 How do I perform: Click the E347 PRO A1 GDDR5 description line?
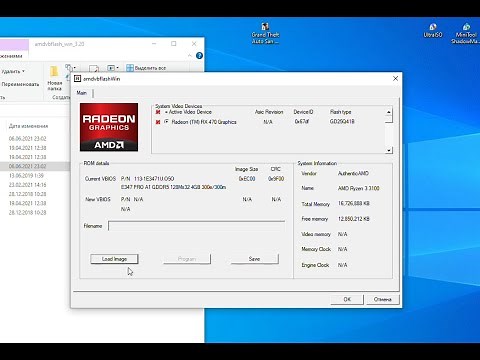click(173, 187)
